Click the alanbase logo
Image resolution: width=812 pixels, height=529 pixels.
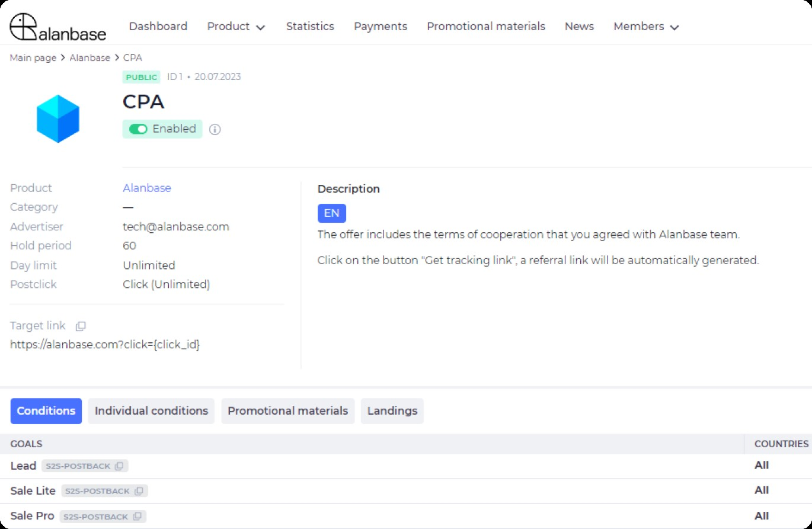tap(58, 27)
